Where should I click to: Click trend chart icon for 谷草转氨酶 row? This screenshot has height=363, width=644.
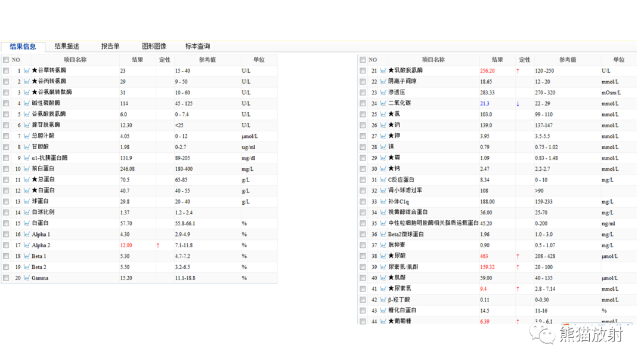click(26, 70)
